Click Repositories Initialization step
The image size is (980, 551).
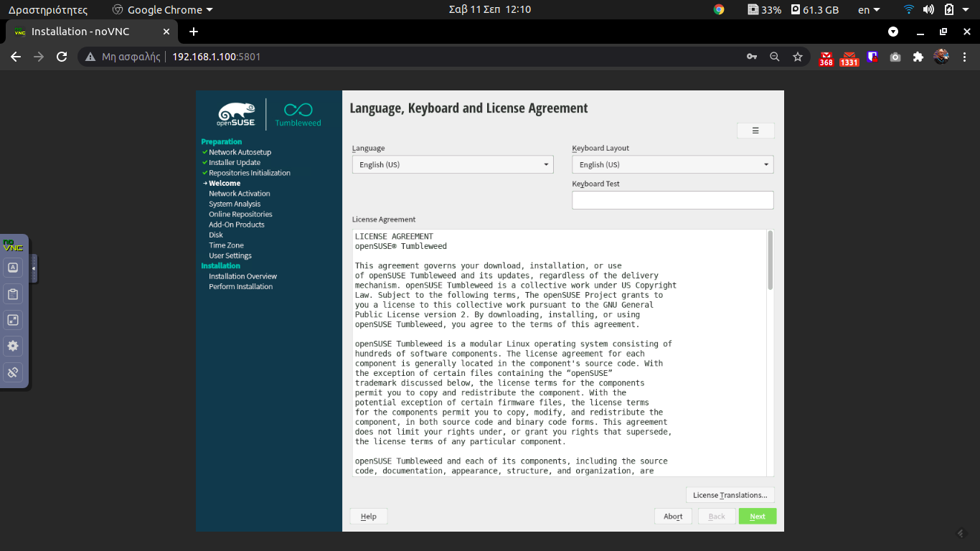(250, 173)
